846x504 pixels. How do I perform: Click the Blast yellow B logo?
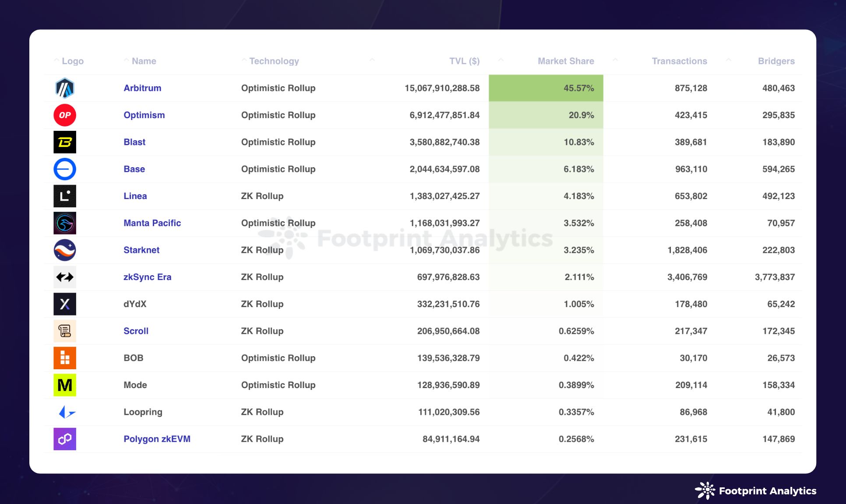pos(65,142)
